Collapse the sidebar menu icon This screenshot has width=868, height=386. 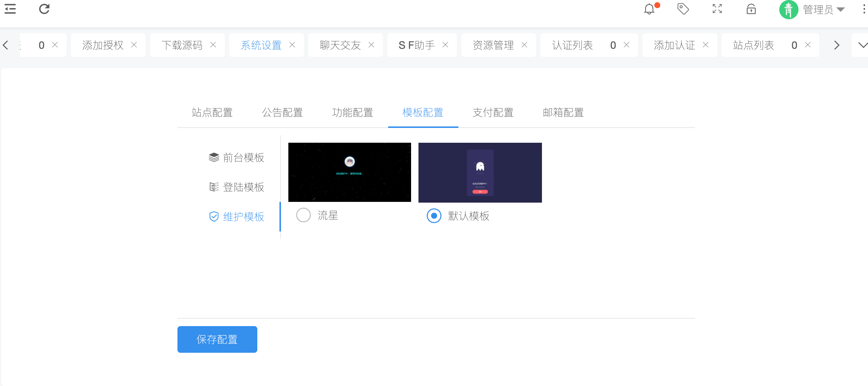(10, 9)
